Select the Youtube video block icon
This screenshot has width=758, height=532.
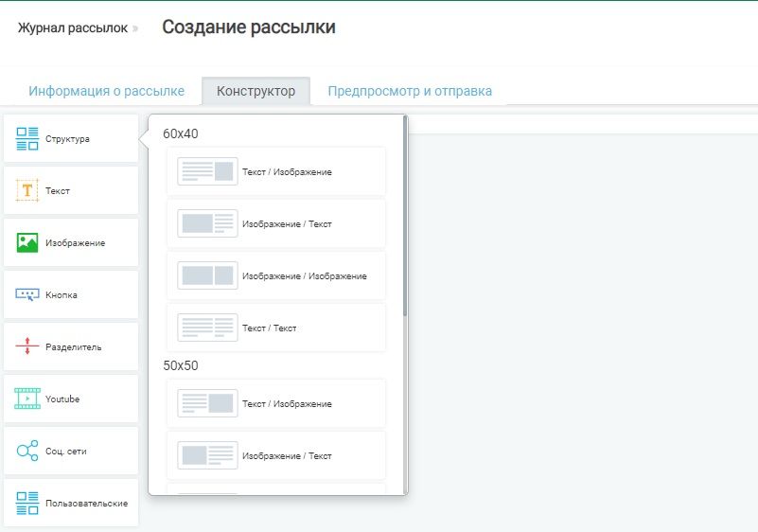click(x=27, y=399)
